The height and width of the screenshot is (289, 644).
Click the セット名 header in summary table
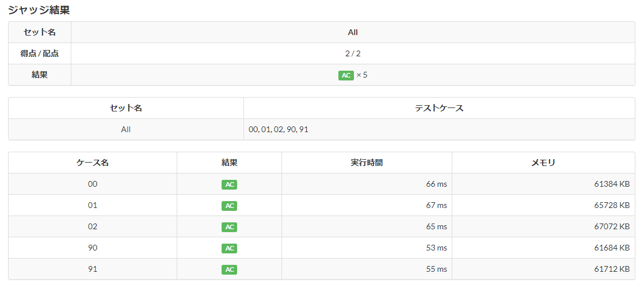[40, 32]
